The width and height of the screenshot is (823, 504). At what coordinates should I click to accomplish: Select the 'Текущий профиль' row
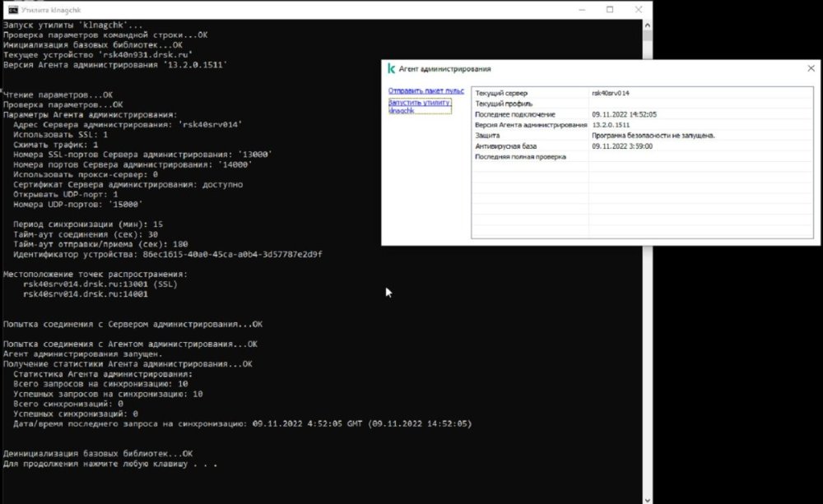tap(643, 104)
